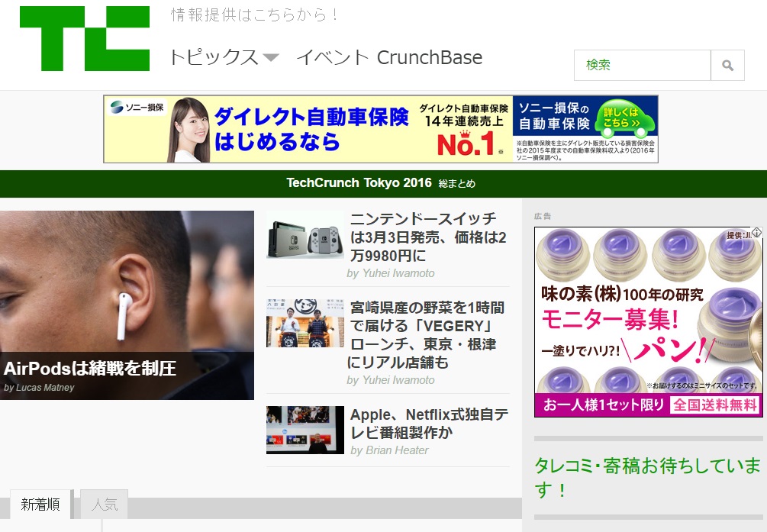The width and height of the screenshot is (767, 532).
Task: Click the 詳しくはこちら green car button
Action: (625, 118)
